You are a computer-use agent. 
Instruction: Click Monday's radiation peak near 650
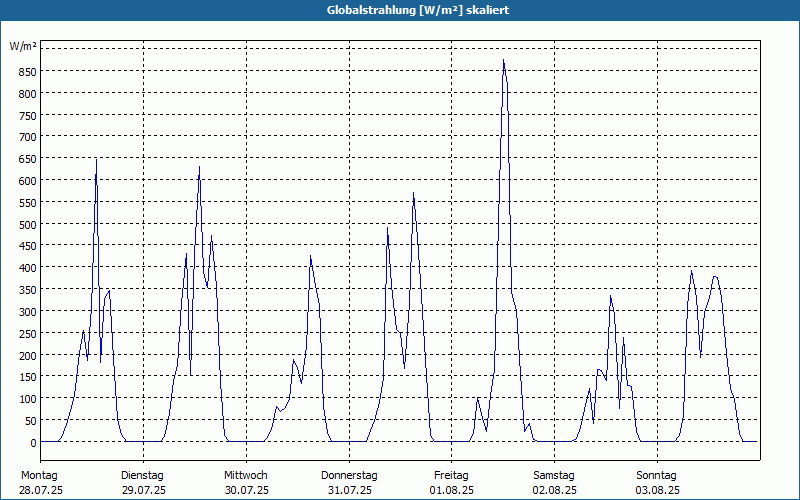[x=96, y=160]
